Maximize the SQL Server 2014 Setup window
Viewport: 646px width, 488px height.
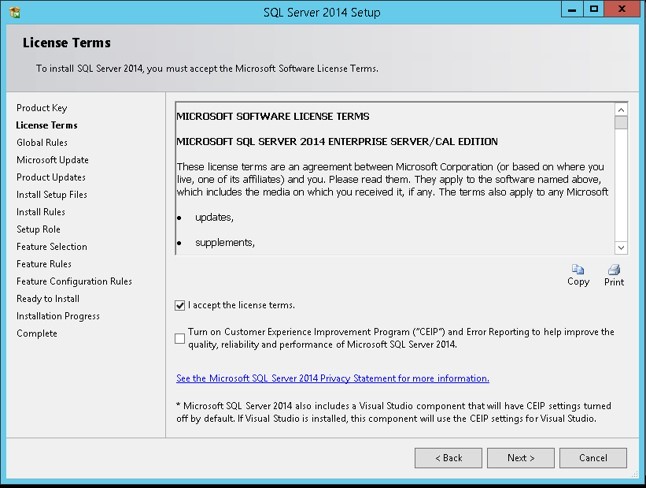point(594,9)
